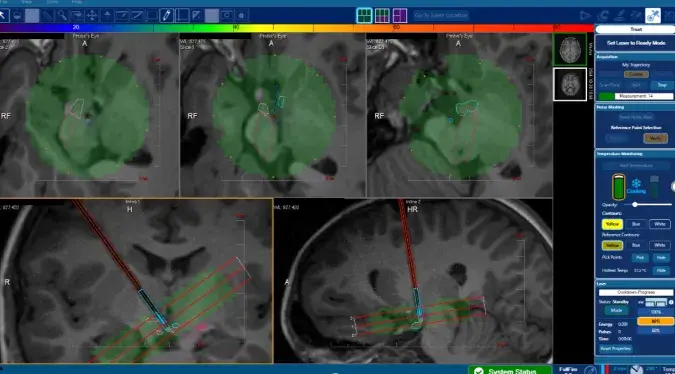
Task: Switch to the purple layout icon
Action: pos(399,15)
